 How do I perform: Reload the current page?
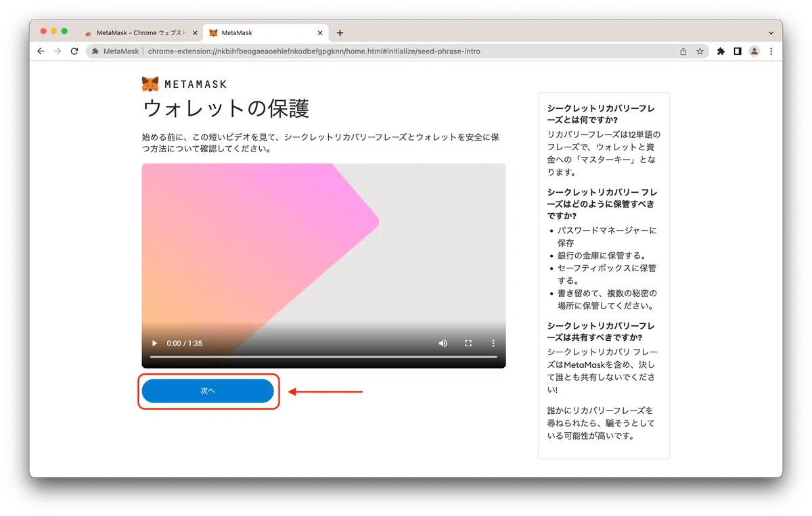[74, 51]
